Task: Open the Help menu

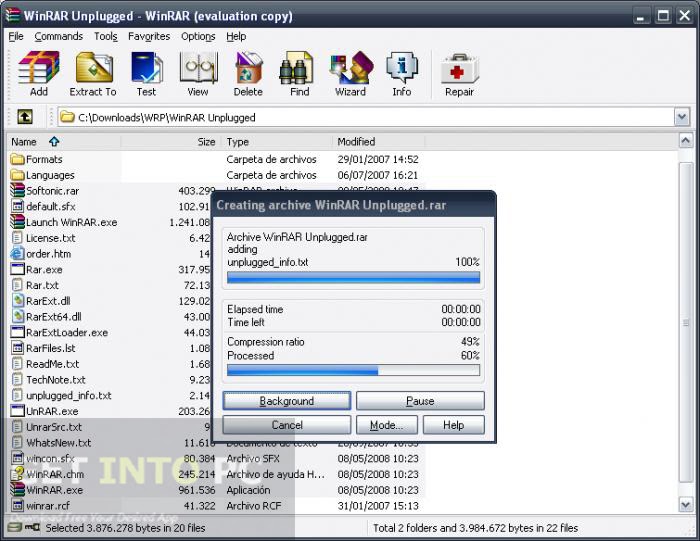Action: 236,36
